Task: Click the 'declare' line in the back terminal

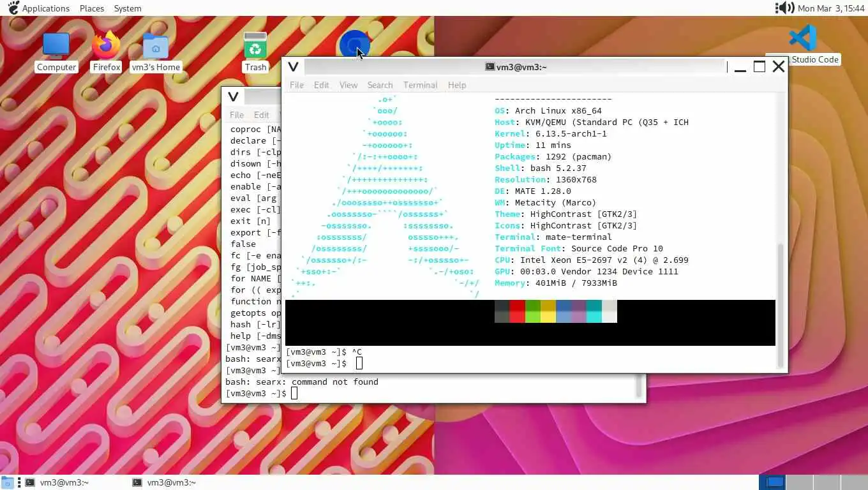Action: (255, 140)
